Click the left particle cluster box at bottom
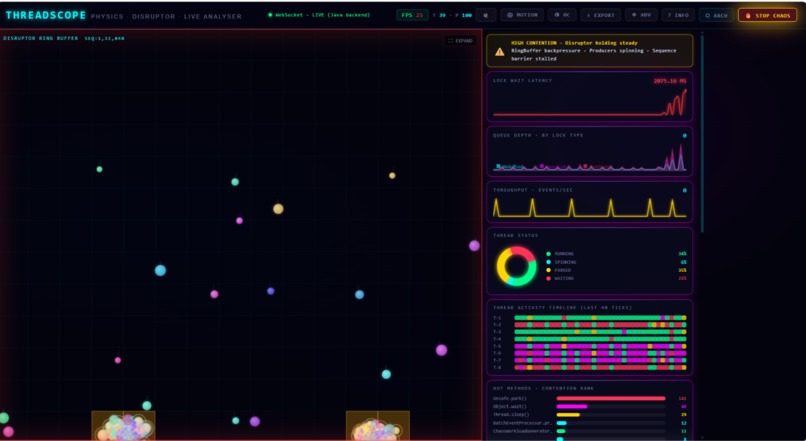The width and height of the screenshot is (806, 441). [123, 426]
